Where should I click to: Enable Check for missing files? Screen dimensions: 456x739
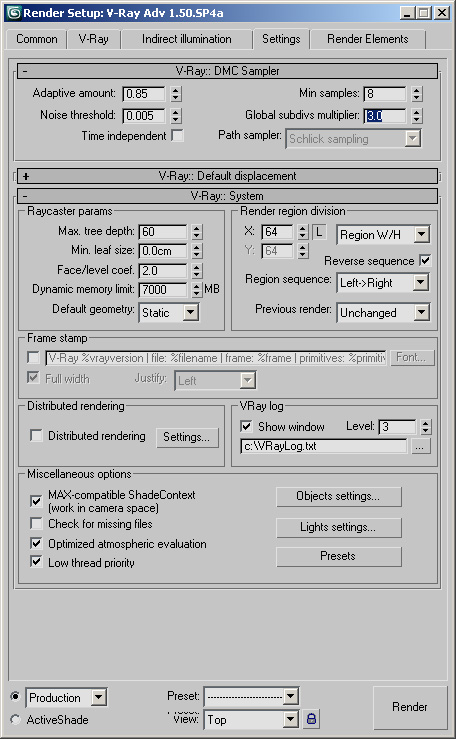click(36, 524)
